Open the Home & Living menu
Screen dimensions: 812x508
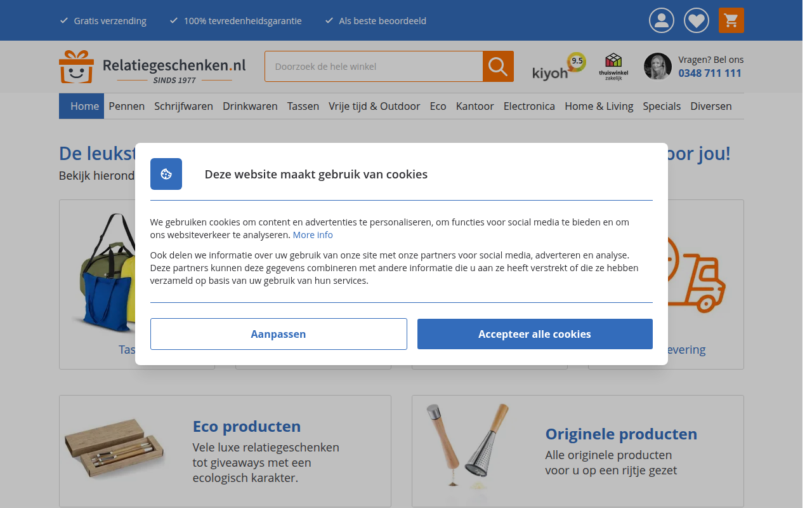(x=599, y=106)
